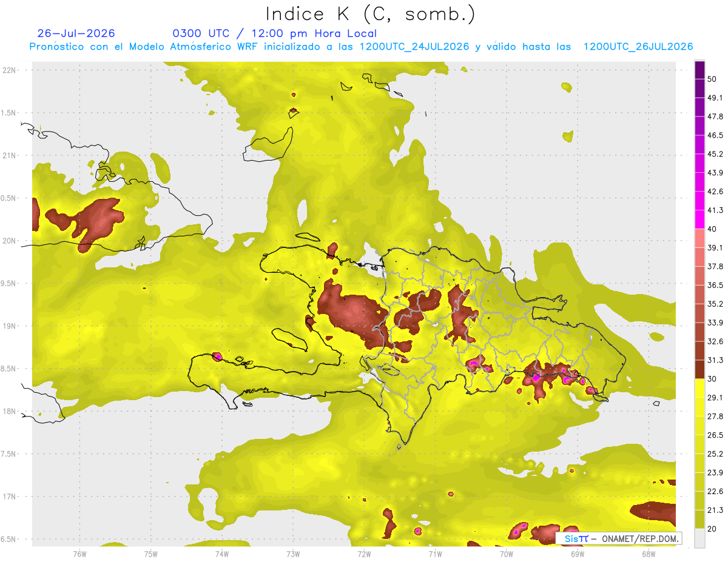Click the "18N" latitude label

click(10, 412)
